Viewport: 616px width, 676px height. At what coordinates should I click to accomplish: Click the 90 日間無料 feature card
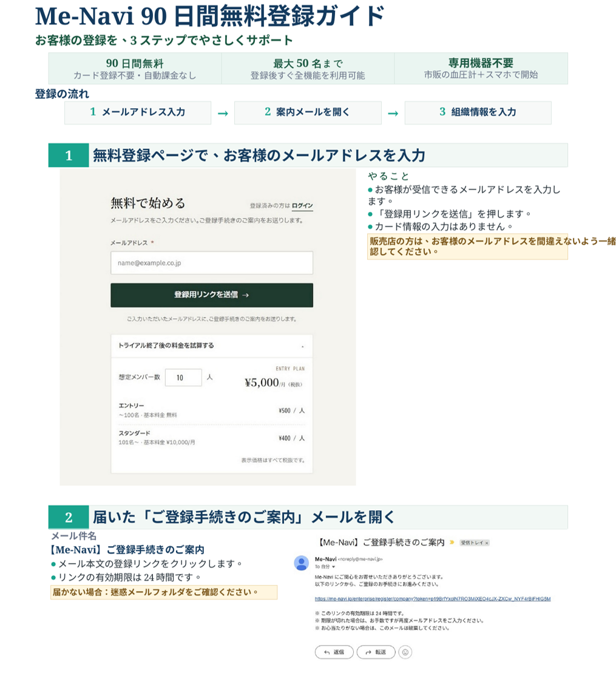(135, 69)
